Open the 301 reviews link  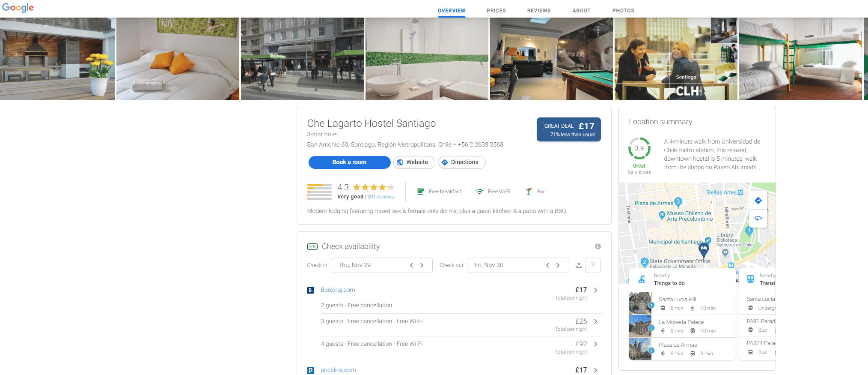click(380, 197)
